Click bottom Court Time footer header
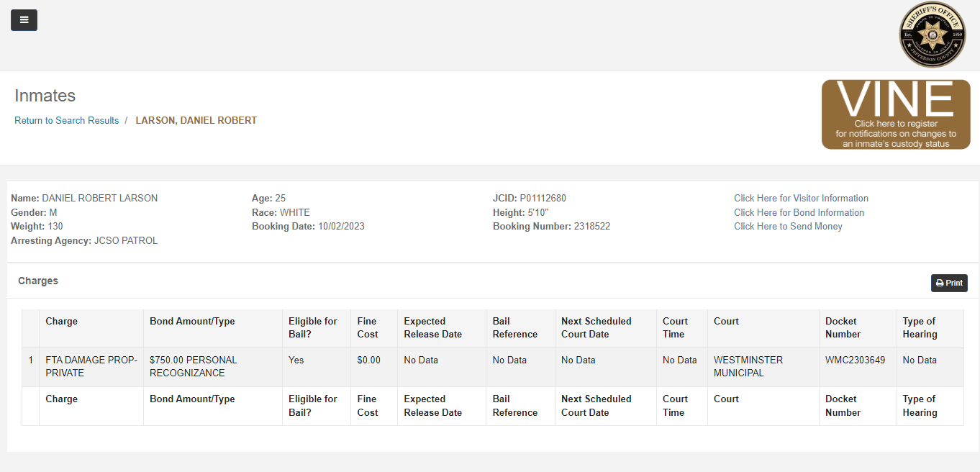 682,406
